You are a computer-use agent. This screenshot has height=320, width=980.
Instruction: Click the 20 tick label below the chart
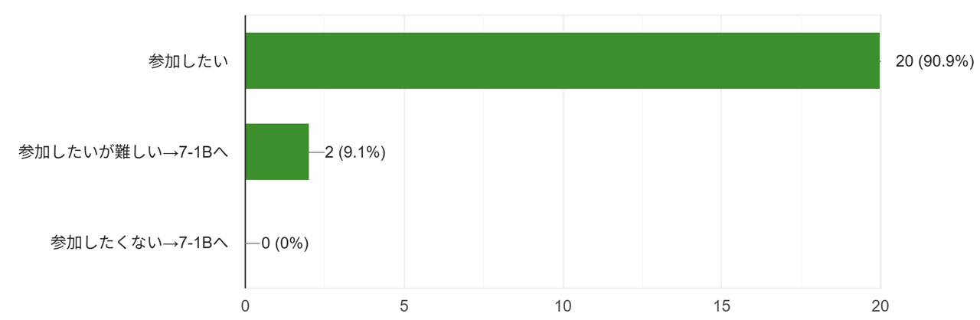pyautogui.click(x=880, y=305)
